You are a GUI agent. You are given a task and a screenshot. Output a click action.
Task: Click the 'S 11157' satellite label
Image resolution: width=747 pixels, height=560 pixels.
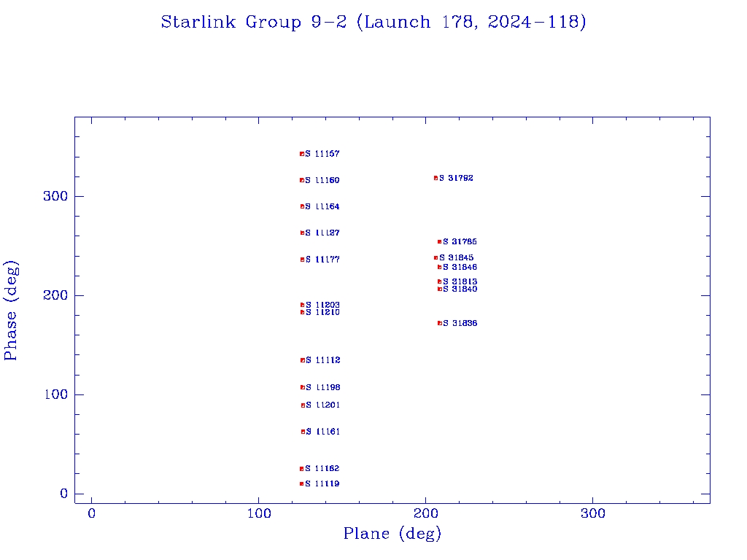click(322, 154)
